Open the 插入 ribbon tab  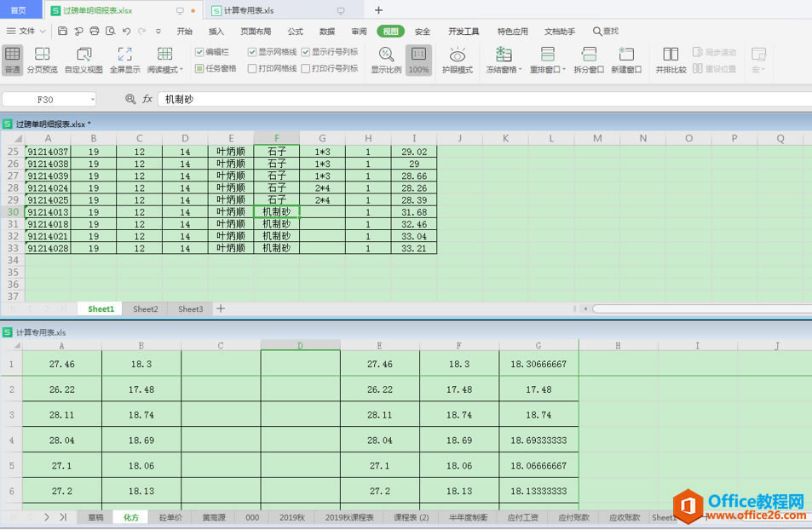pos(216,32)
